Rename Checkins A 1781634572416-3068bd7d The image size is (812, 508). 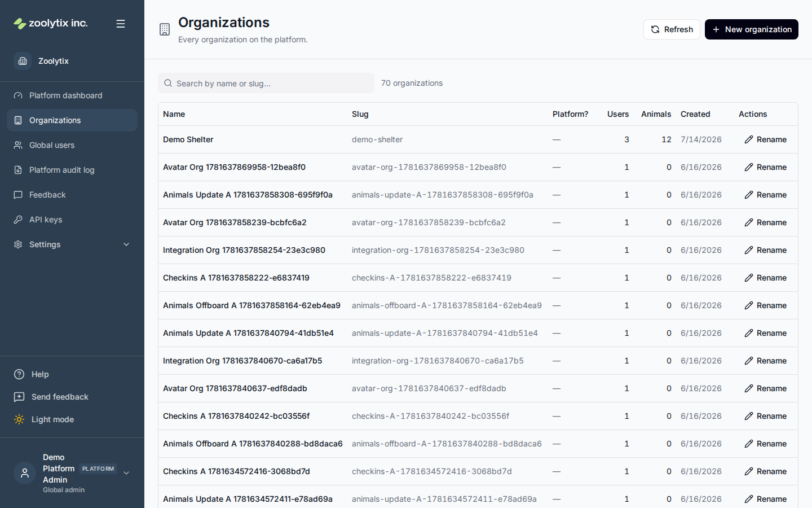click(765, 471)
